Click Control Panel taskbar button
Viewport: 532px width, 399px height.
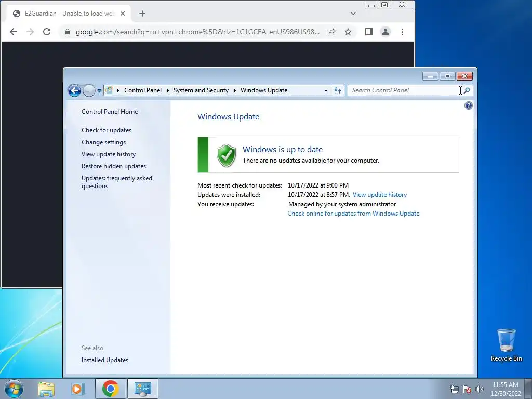tap(142, 389)
